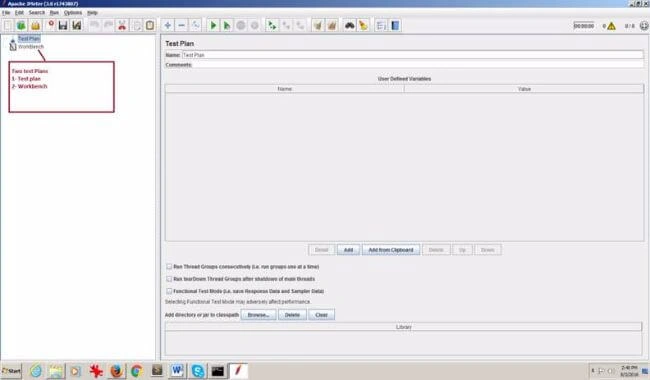Open the Function Helper dialog icon
The width and height of the screenshot is (650, 380).
coord(381,26)
